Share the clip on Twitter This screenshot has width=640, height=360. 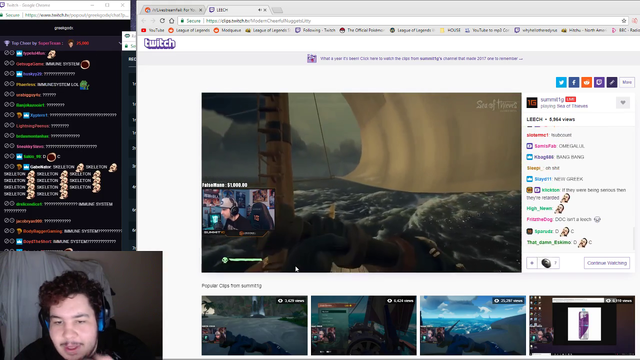561,82
